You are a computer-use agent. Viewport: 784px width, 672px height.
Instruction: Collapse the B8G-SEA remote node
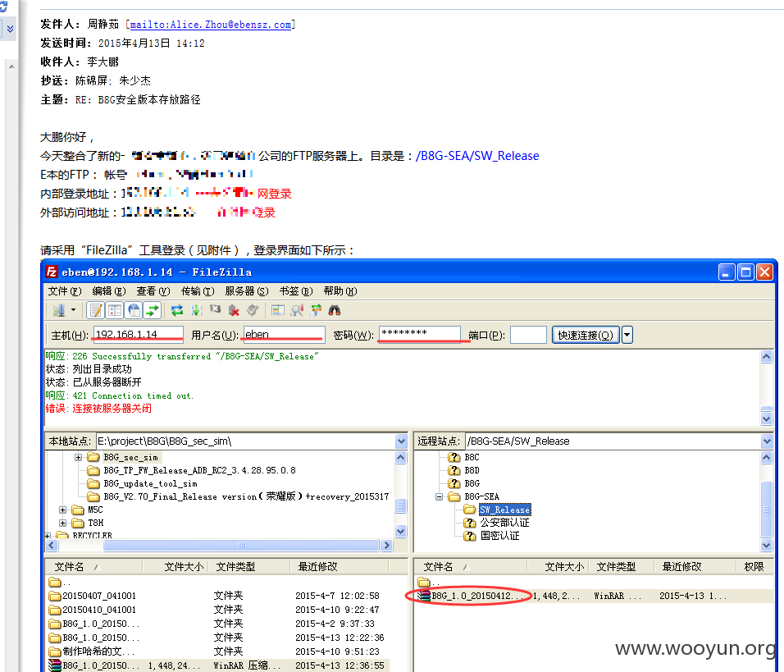click(x=439, y=497)
